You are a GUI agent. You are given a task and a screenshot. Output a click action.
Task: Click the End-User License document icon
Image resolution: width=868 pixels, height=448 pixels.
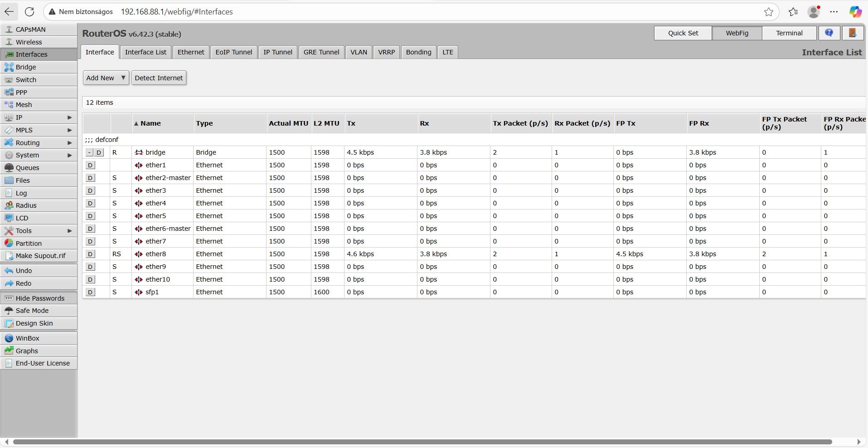9,363
